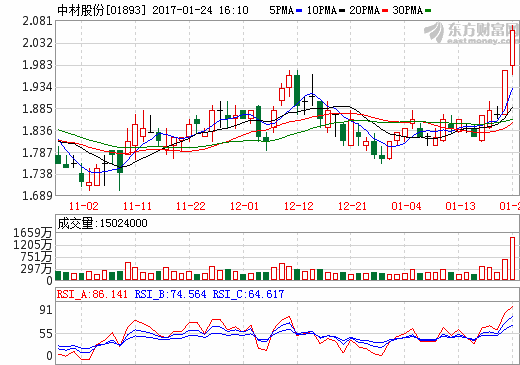
Task: Click the 12-12 date marker
Action: (299, 206)
